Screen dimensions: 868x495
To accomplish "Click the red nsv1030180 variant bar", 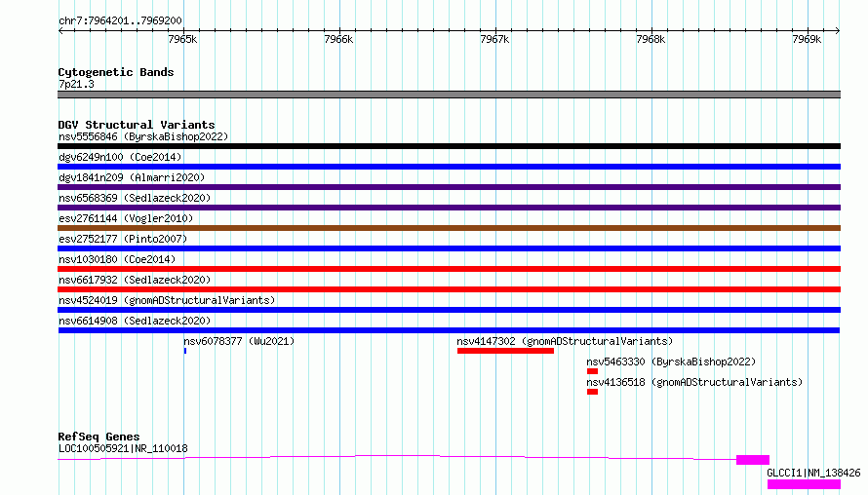I will click(x=449, y=269).
